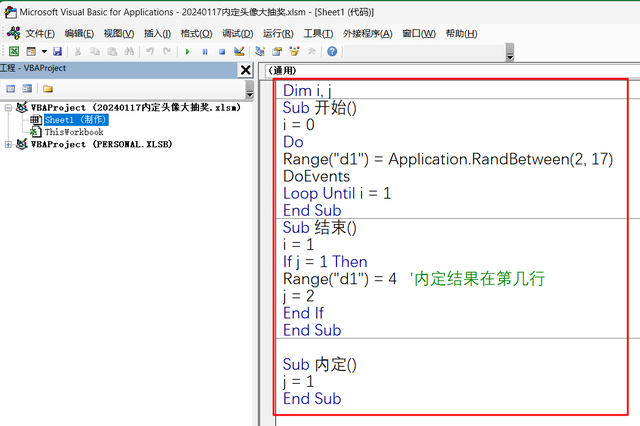This screenshot has width=640, height=426.
Task: Open toolbar options overflow arrow
Action: coord(510,53)
